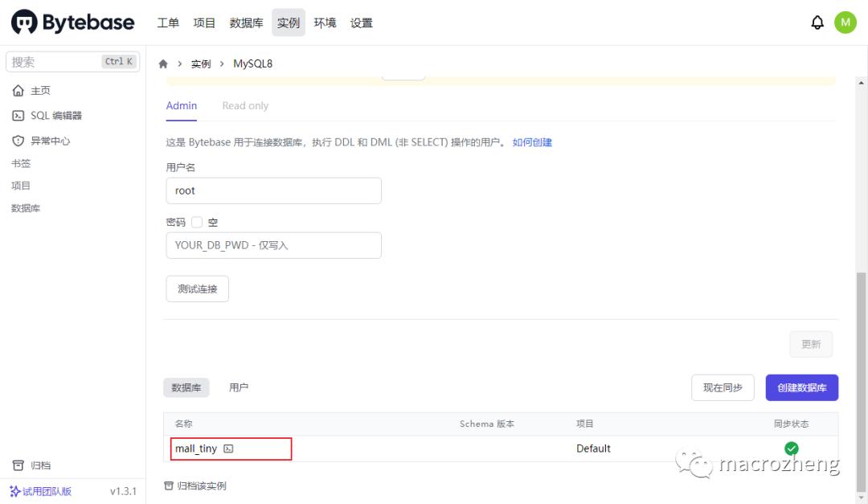This screenshot has width=868, height=504.
Task: Open the 环境 top menu
Action: (325, 23)
